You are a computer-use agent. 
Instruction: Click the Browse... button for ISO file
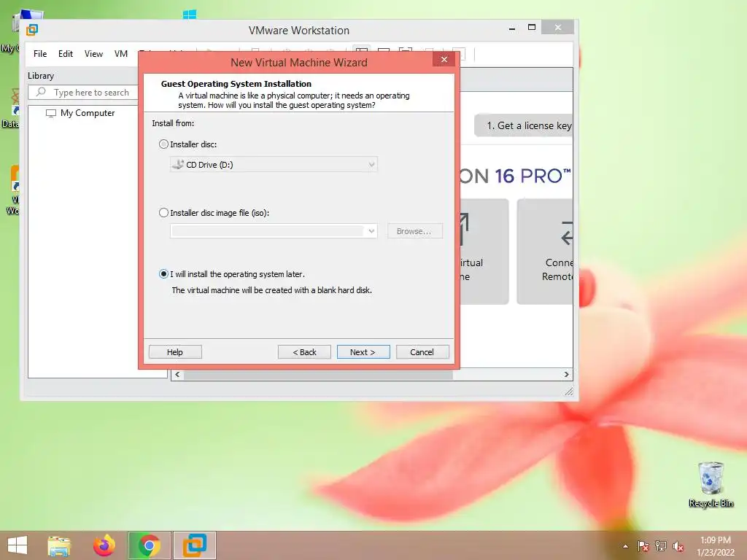click(x=414, y=231)
